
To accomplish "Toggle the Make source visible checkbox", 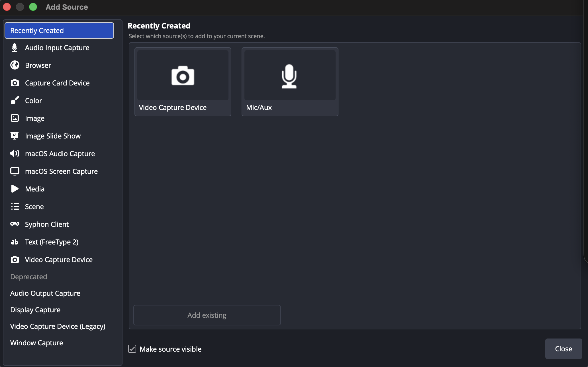I will (132, 349).
